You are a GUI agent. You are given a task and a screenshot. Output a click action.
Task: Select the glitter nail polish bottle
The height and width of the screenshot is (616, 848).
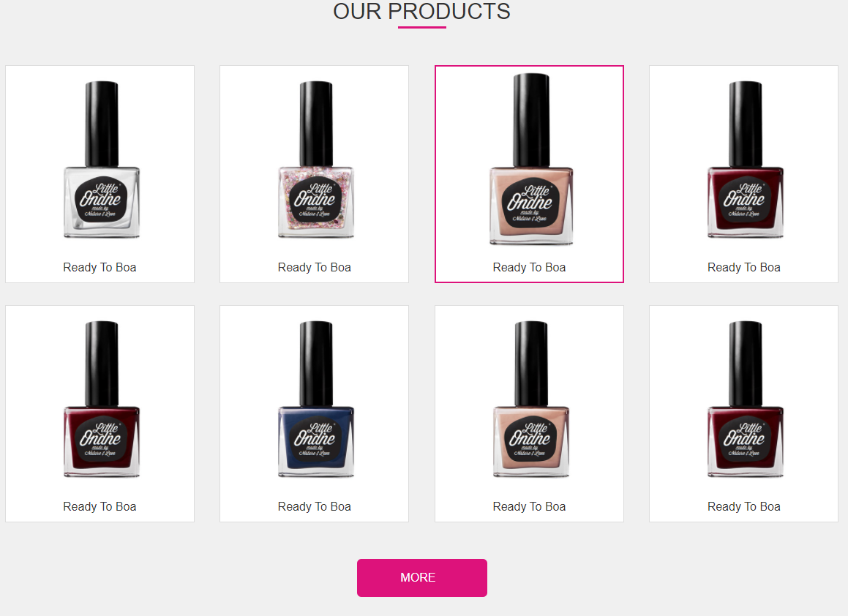tap(316, 159)
